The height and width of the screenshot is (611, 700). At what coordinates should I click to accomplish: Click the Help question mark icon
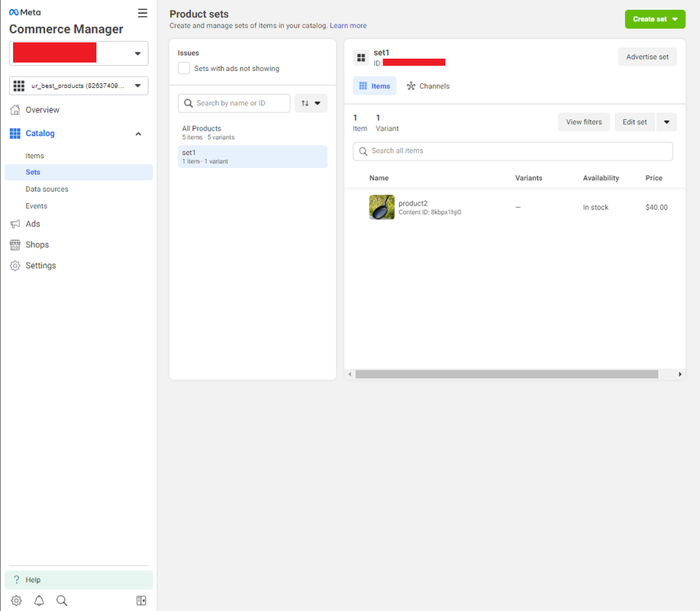tap(17, 580)
